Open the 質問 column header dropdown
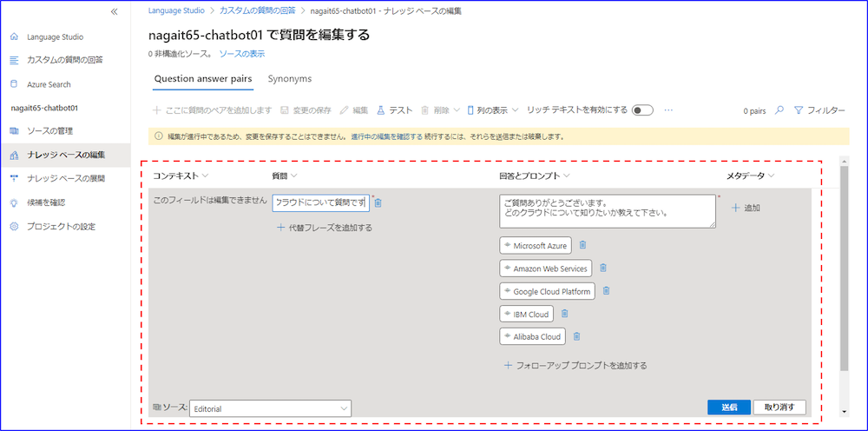This screenshot has width=868, height=431. [285, 176]
